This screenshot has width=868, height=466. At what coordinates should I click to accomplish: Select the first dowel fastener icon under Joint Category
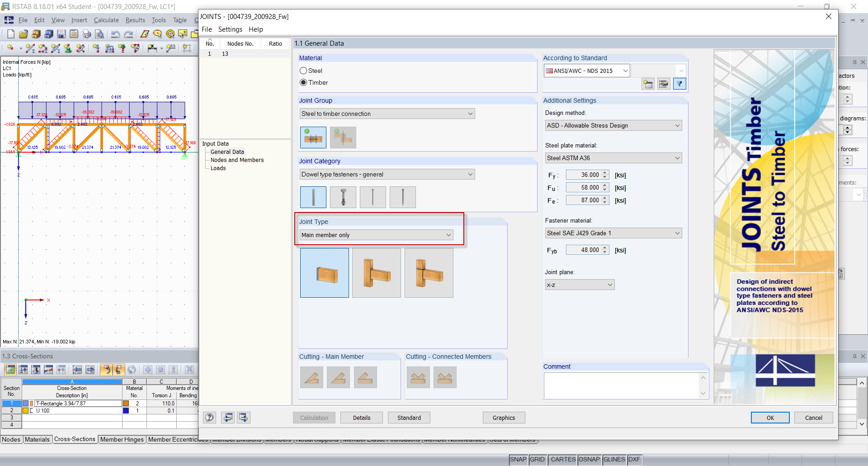tap(313, 197)
